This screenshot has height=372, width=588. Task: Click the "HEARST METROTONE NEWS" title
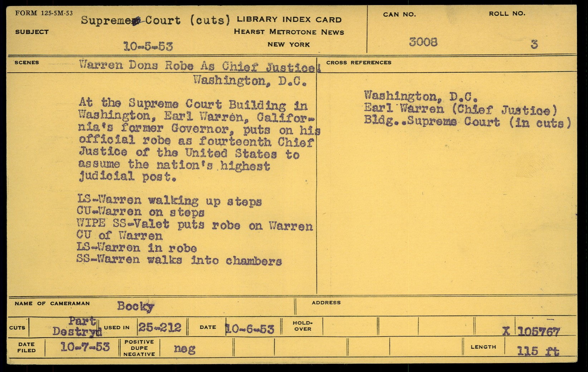coord(289,32)
